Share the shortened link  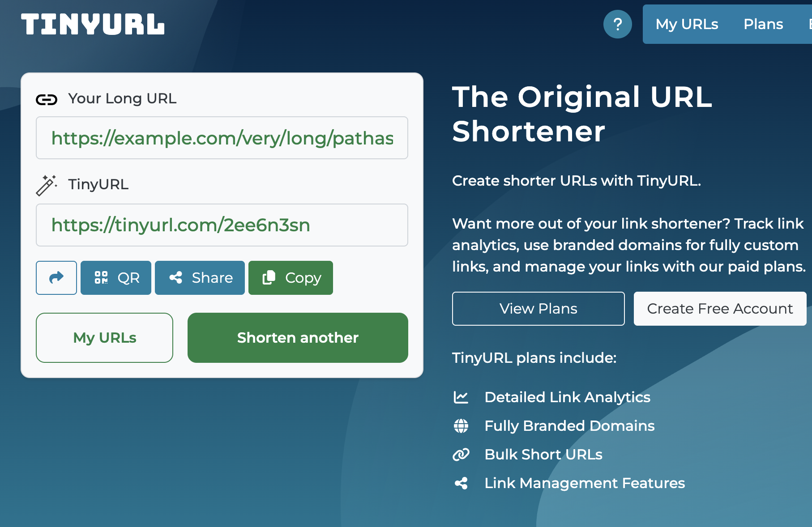tap(200, 278)
